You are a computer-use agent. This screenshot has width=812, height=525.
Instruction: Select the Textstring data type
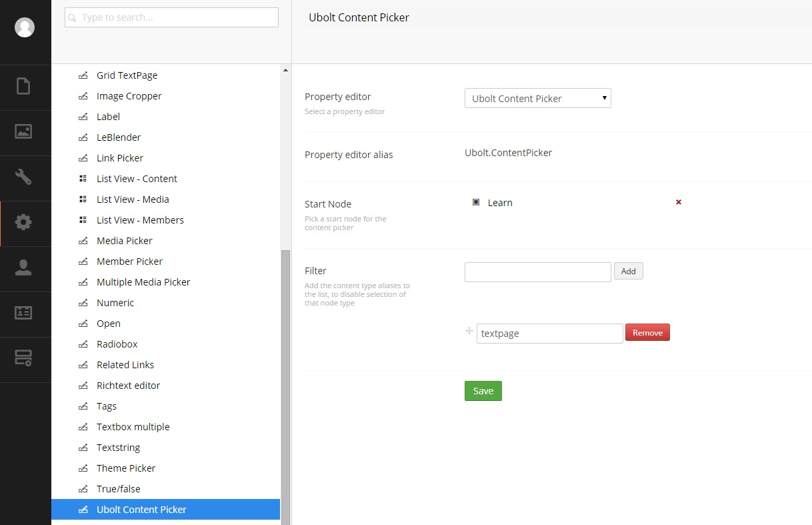(x=119, y=448)
